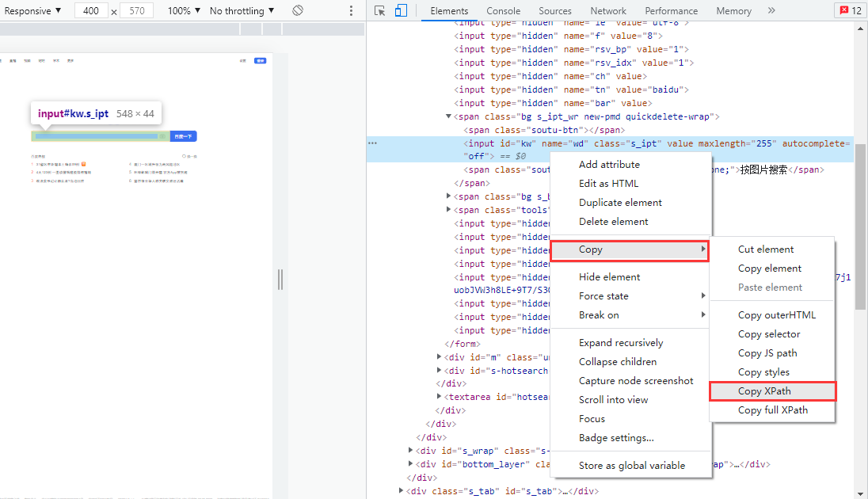Expand the div id s_wrap node
Viewport: 868px width, 499px height.
410,451
